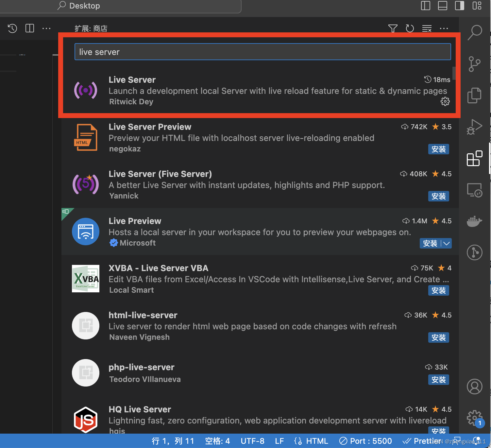Click the Five Server purple logo
Image resolution: width=491 pixels, height=448 pixels.
[86, 184]
